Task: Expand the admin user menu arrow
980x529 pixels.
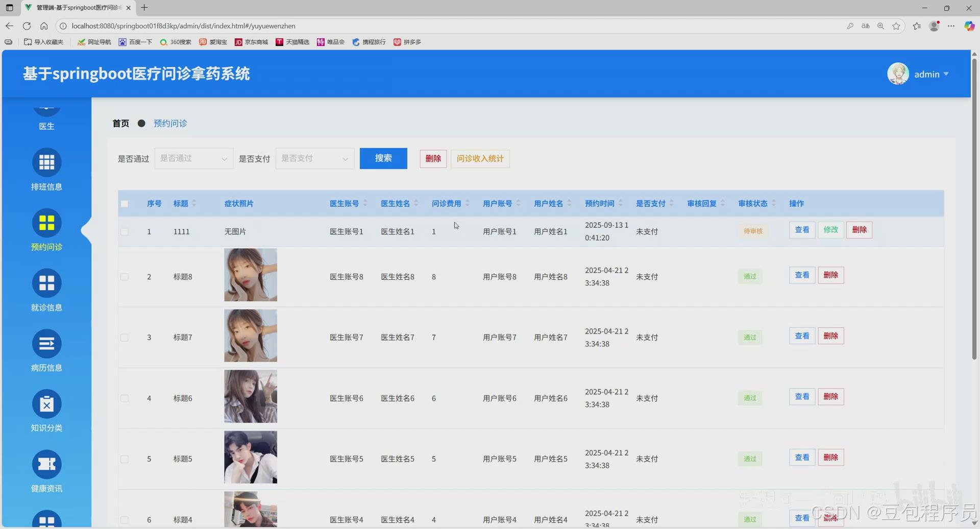Action: click(946, 74)
